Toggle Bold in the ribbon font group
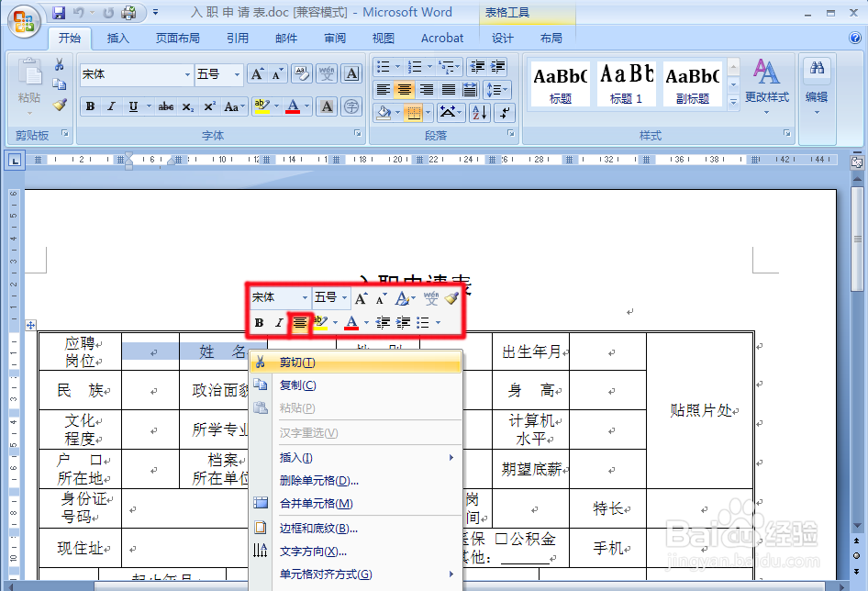The image size is (868, 591). click(x=90, y=106)
